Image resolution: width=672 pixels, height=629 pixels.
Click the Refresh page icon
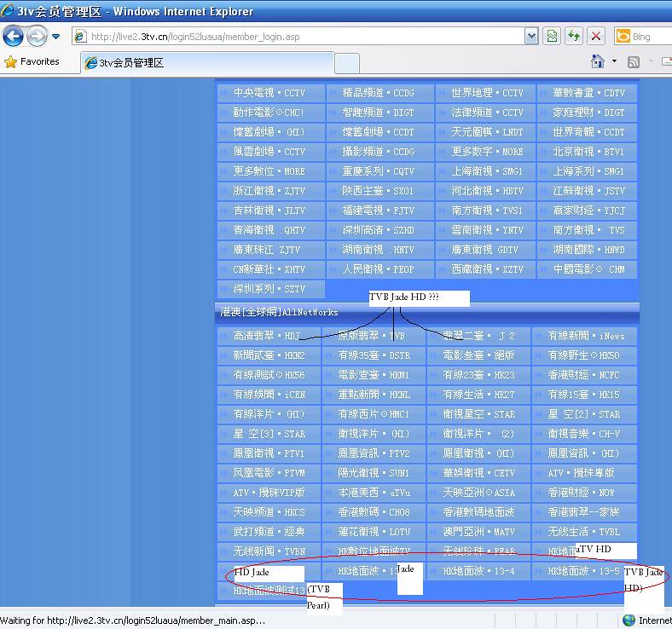(x=574, y=37)
